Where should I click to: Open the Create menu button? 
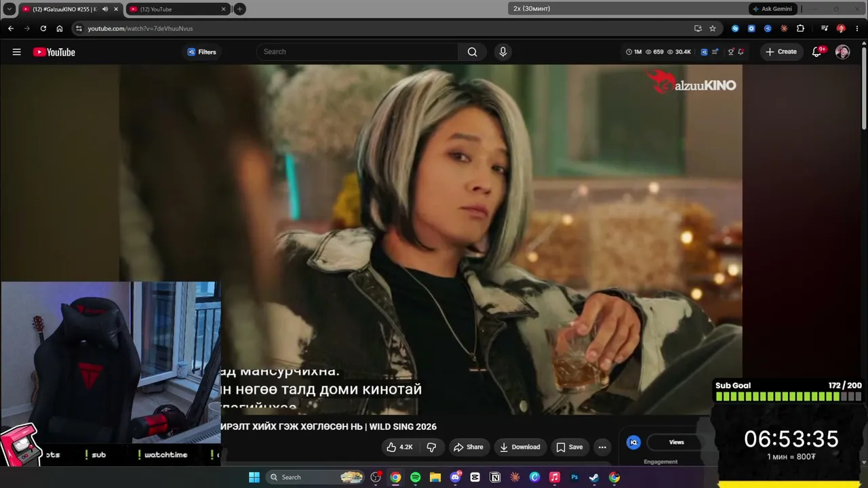coord(781,52)
